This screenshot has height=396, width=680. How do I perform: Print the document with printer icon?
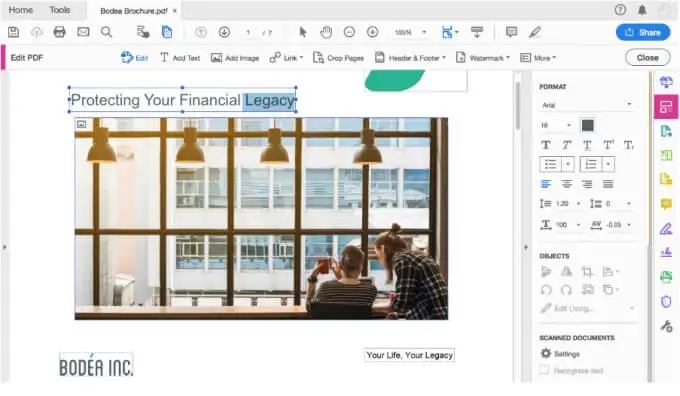click(59, 32)
